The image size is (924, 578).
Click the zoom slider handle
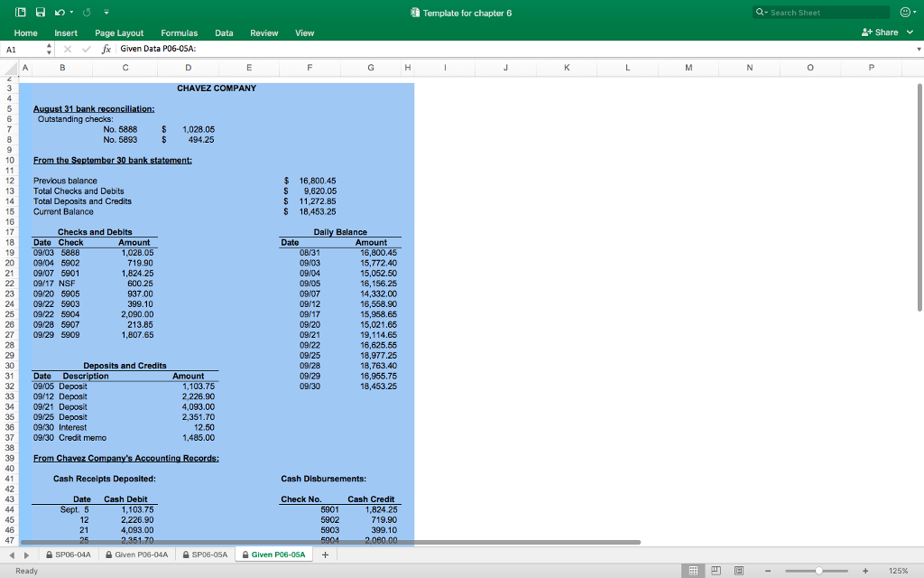coord(818,571)
